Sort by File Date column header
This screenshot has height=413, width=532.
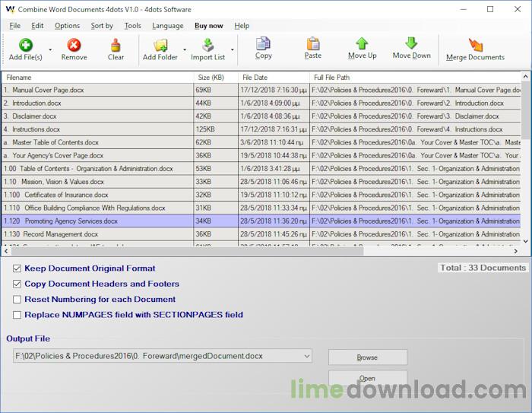tap(274, 78)
